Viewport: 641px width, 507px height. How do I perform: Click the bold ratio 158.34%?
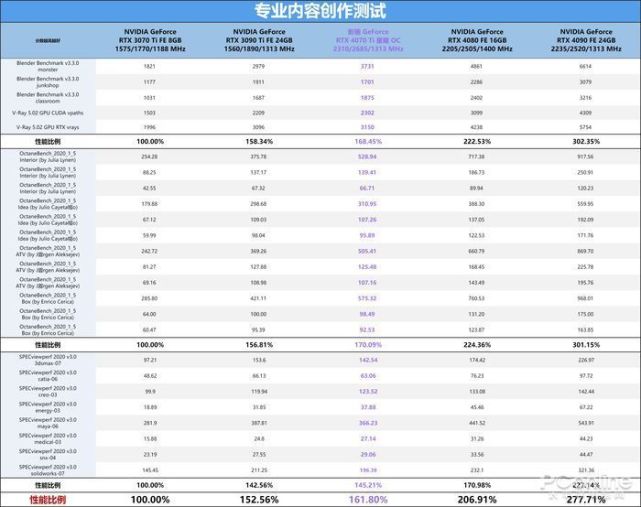(259, 141)
